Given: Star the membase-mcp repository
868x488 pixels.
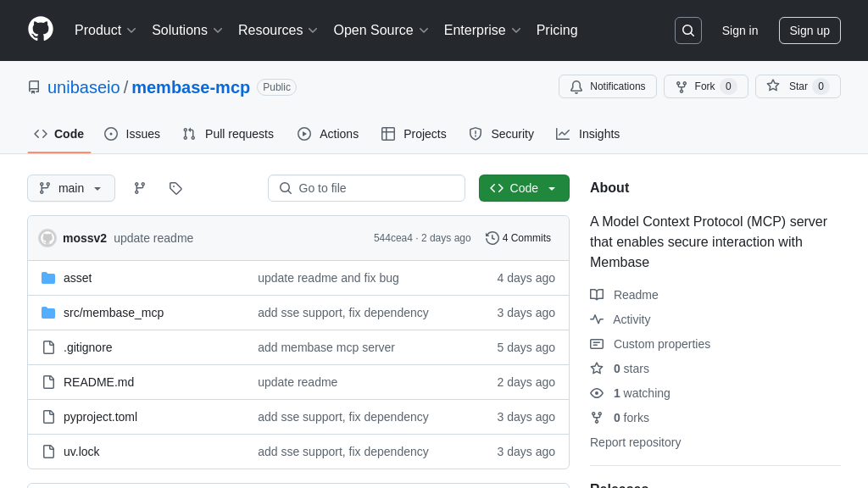Looking at the screenshot, I should tap(797, 86).
